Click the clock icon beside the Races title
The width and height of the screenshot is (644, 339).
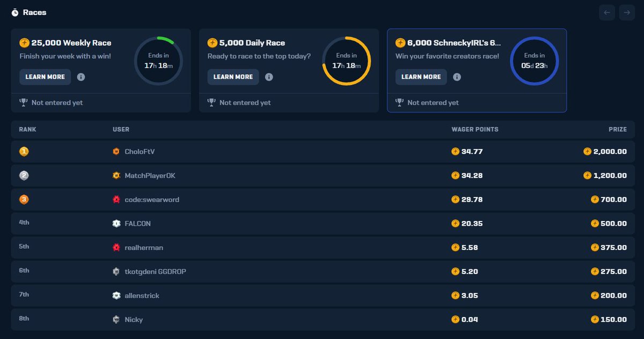pos(16,12)
